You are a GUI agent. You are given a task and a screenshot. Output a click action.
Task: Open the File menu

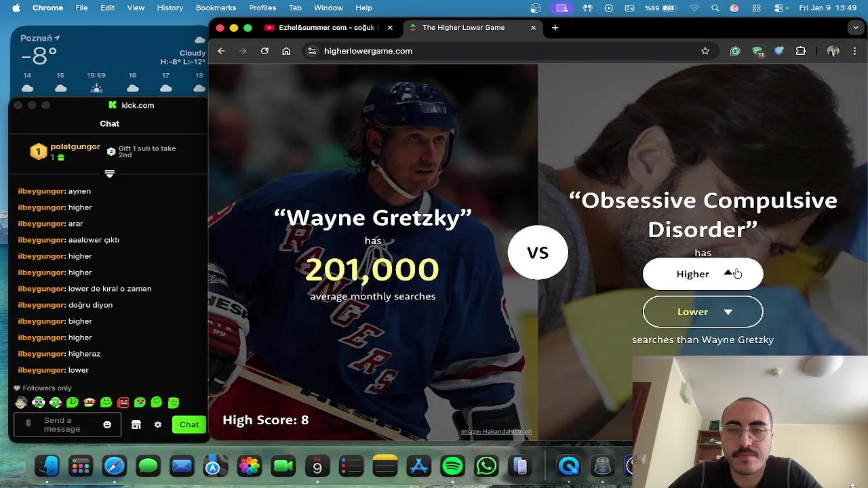(81, 7)
